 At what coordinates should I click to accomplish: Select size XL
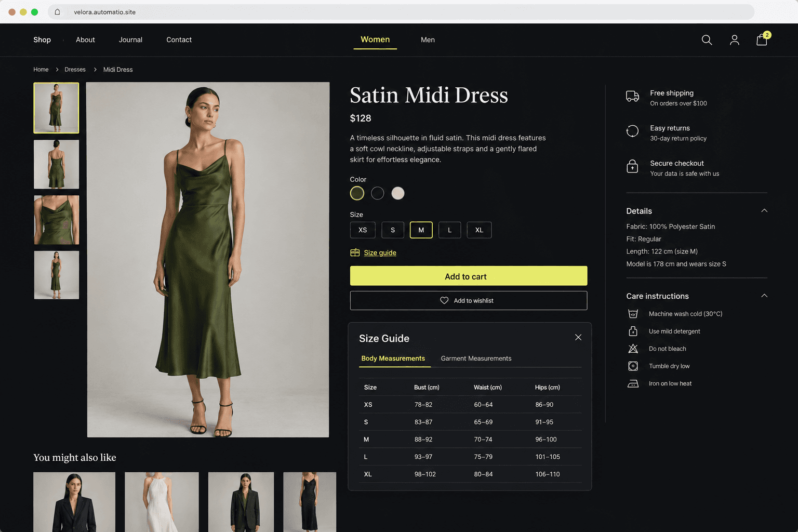click(x=479, y=230)
